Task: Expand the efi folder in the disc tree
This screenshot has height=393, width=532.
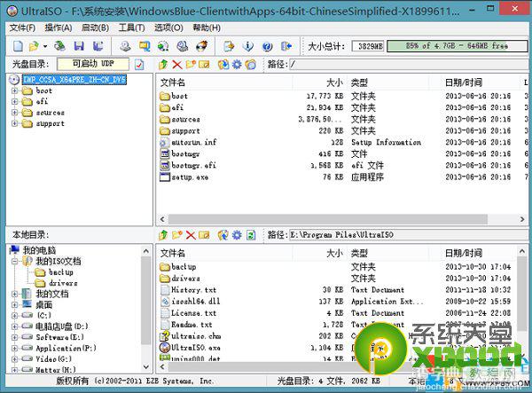Action: pyautogui.click(x=14, y=101)
